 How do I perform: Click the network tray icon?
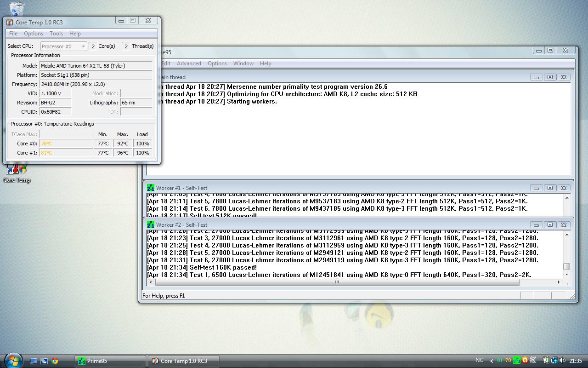[x=554, y=361]
